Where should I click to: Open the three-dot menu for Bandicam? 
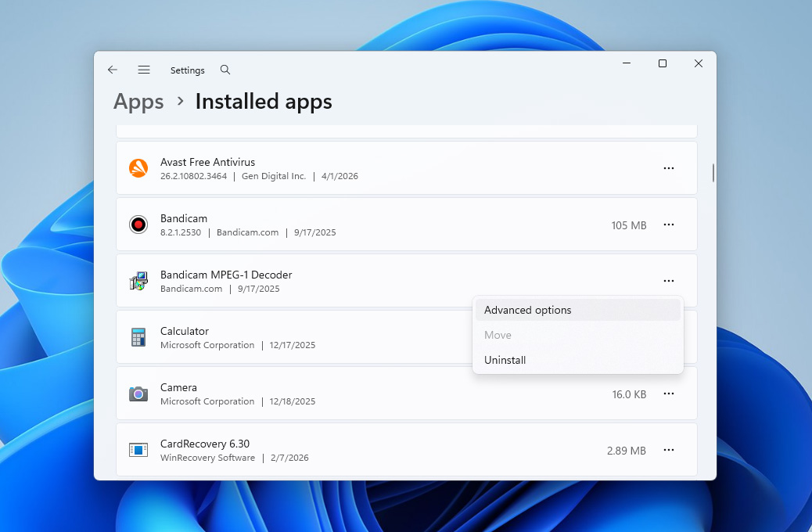point(669,225)
